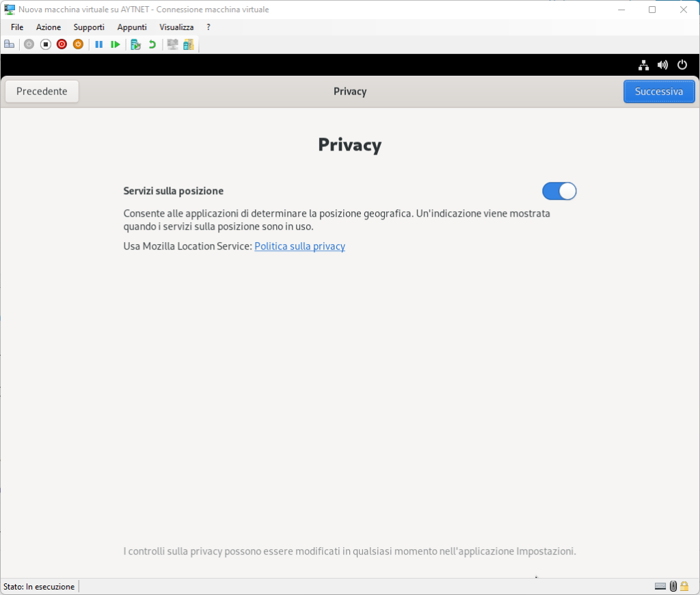The width and height of the screenshot is (700, 595).
Task: Create a checkpoint using the toolbar icon
Action: coord(135,44)
